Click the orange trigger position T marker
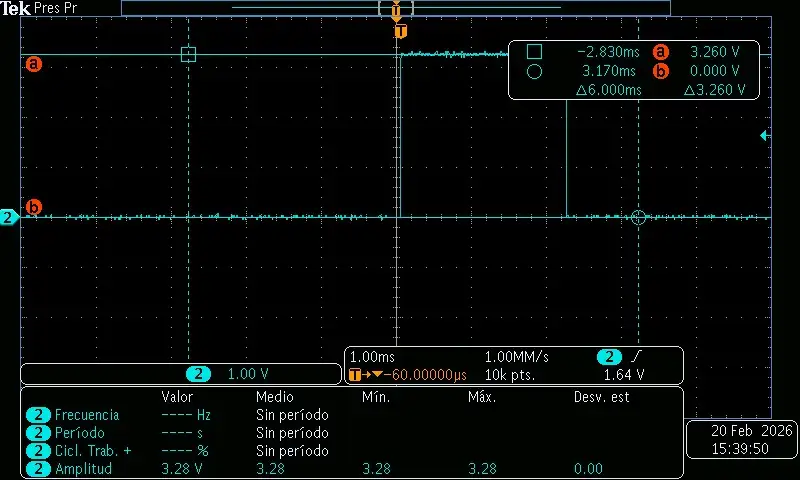The image size is (800, 480). tap(401, 32)
